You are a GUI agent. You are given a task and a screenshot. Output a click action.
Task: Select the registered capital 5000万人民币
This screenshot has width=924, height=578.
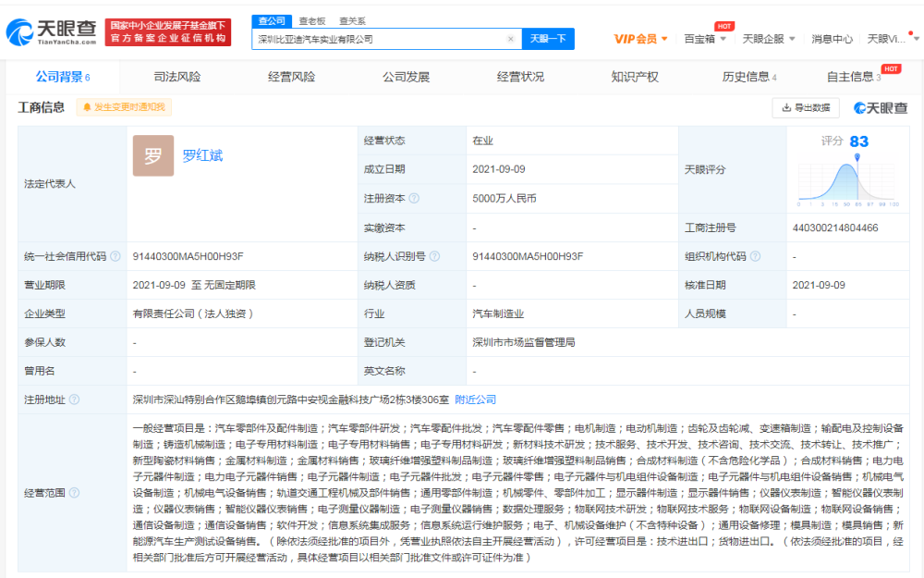pyautogui.click(x=505, y=199)
